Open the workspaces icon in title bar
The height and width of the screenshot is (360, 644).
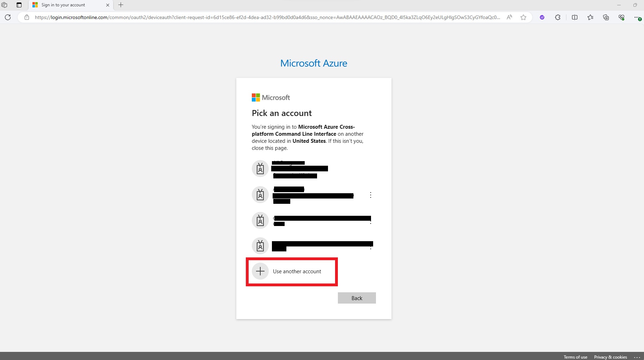tap(5, 5)
